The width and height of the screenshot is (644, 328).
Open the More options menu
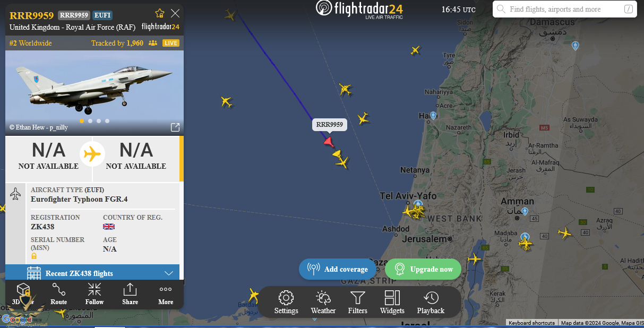click(x=166, y=294)
